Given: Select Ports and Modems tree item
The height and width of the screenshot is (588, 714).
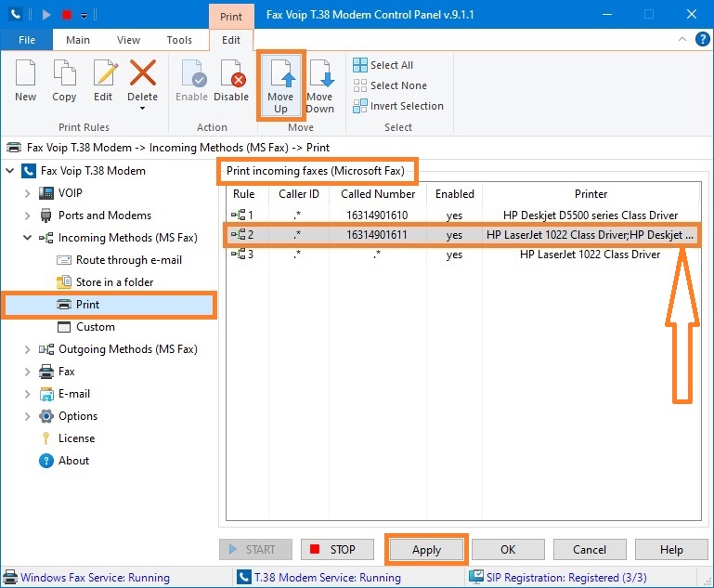Looking at the screenshot, I should click(x=96, y=216).
